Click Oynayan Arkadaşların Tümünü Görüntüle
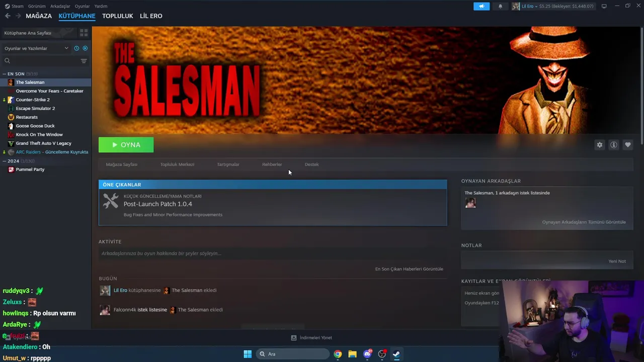 [x=584, y=222]
